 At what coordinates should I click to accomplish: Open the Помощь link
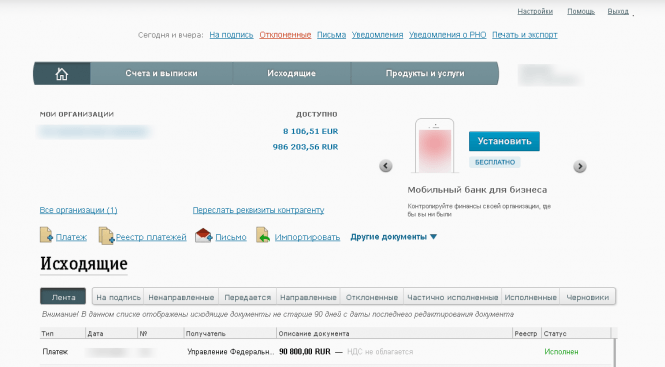pos(581,11)
